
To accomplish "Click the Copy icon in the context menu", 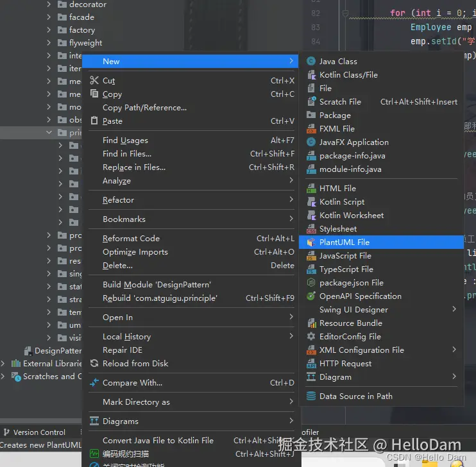I will 94,94.
